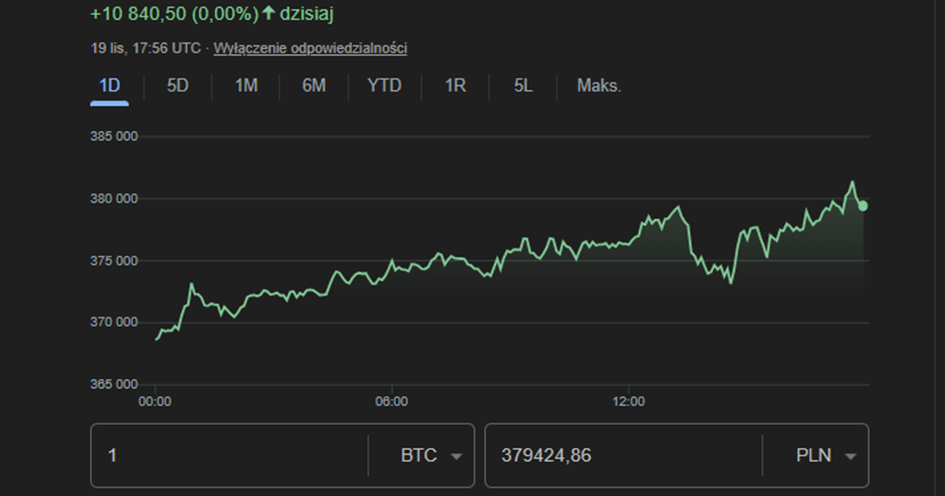Switch to the 6M time range tab
The image size is (945, 496).
point(314,86)
